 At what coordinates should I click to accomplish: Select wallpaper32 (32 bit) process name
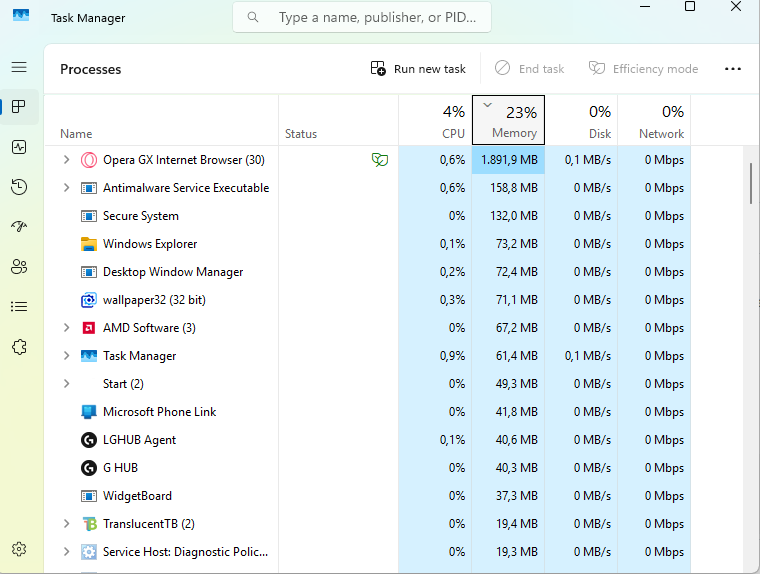coord(154,300)
